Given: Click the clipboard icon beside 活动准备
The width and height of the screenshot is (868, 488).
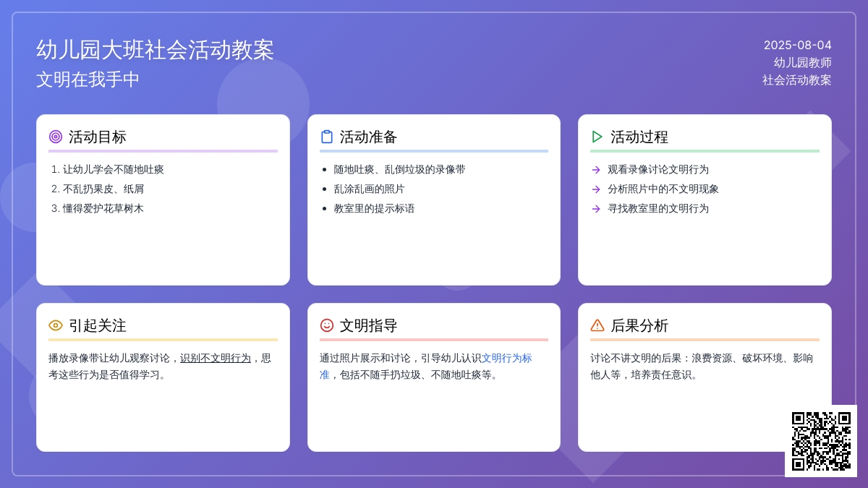Looking at the screenshot, I should pos(327,137).
